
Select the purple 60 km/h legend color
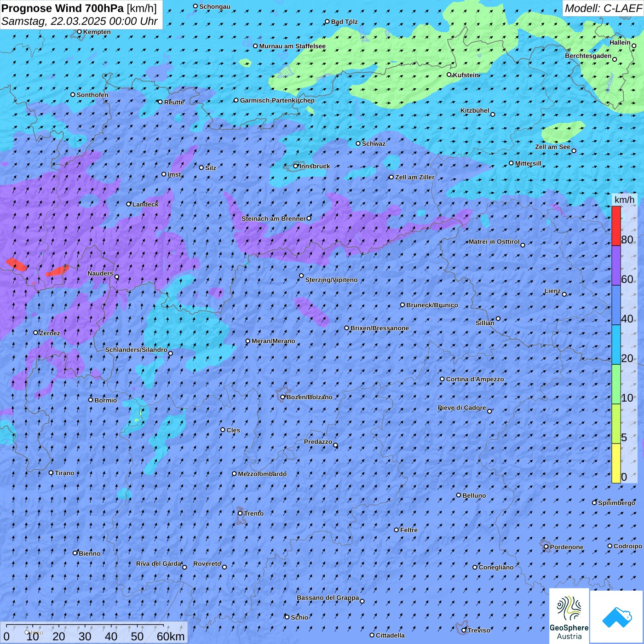pyautogui.click(x=616, y=265)
